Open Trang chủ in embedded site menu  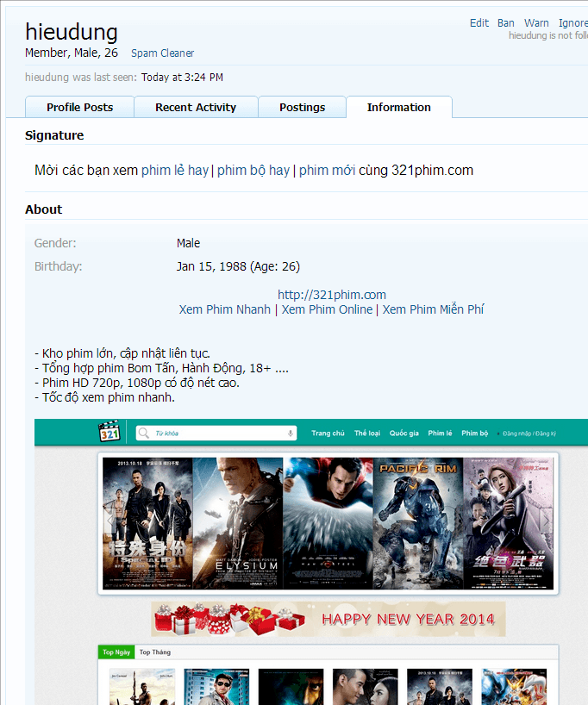click(328, 433)
